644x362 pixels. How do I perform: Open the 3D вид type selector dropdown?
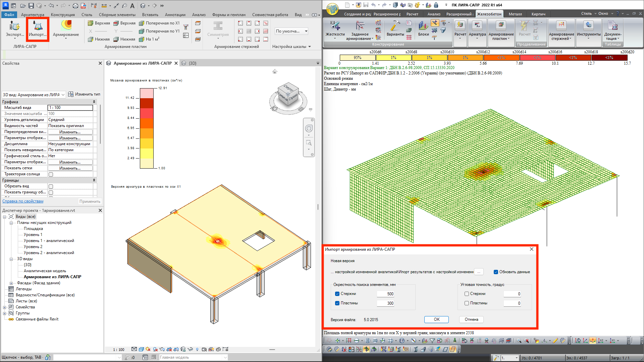63,95
